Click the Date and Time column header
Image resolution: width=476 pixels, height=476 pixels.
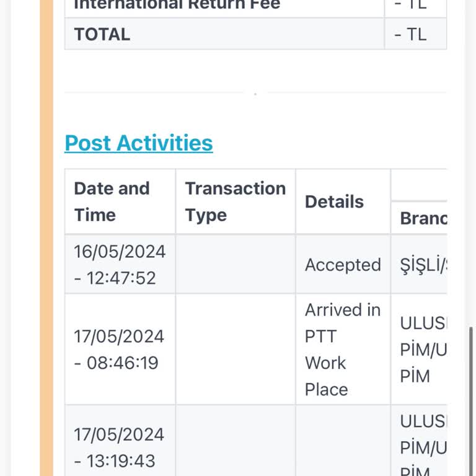[x=112, y=201]
